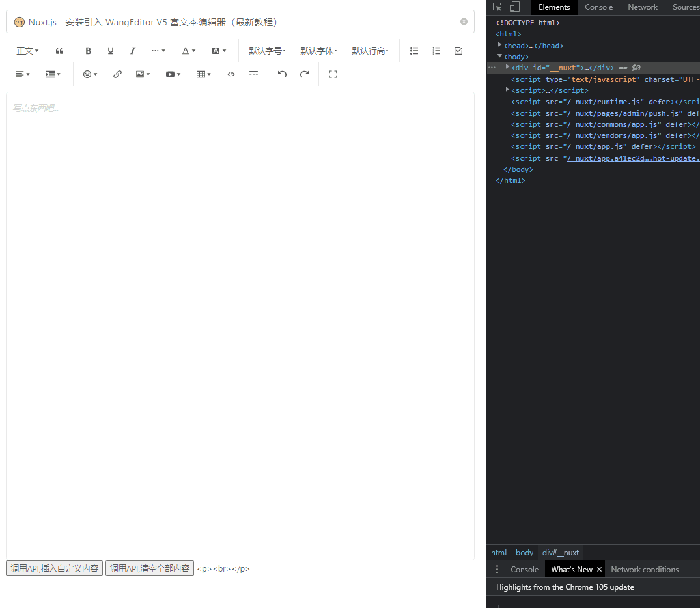This screenshot has width=700, height=608.
Task: Switch to the Sources tab
Action: click(x=685, y=7)
